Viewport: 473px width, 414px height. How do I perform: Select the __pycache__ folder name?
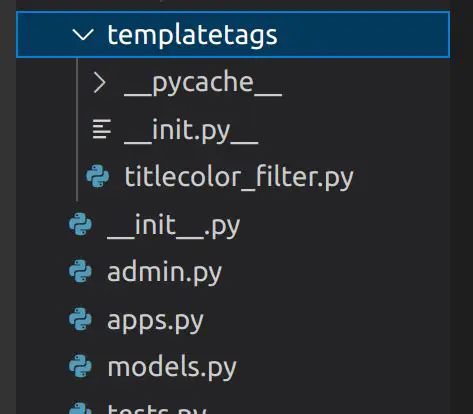click(x=203, y=83)
